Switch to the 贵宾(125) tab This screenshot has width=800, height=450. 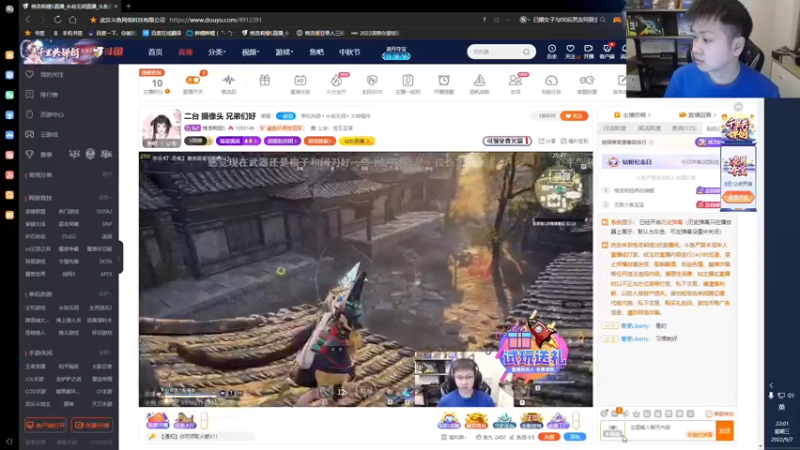[684, 129]
